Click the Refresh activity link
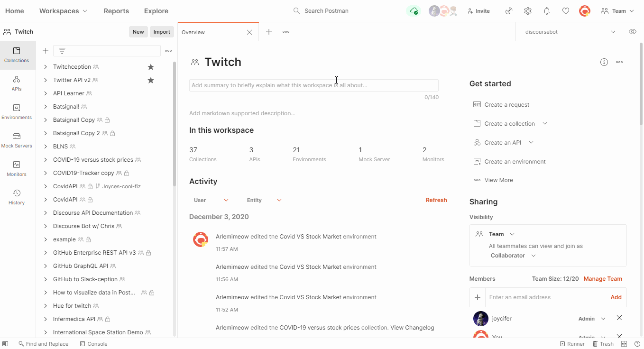This screenshot has height=349, width=644. pyautogui.click(x=436, y=200)
